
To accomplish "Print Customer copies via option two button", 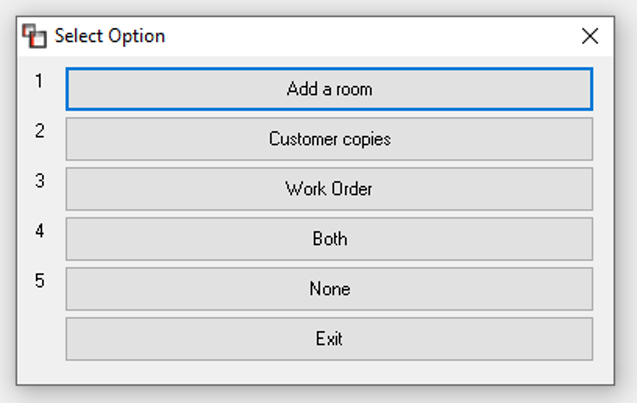I will tap(329, 139).
